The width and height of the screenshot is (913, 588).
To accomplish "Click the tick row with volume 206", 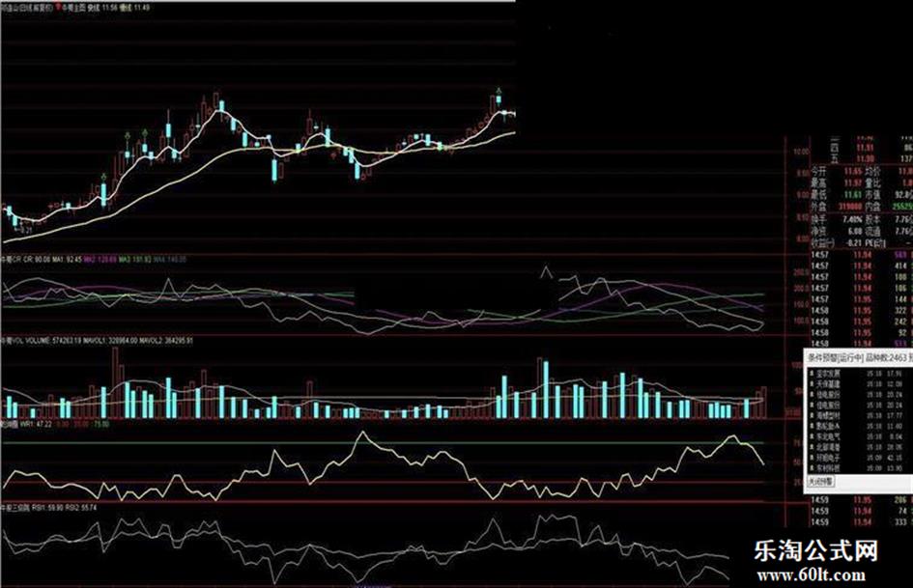I will click(862, 500).
